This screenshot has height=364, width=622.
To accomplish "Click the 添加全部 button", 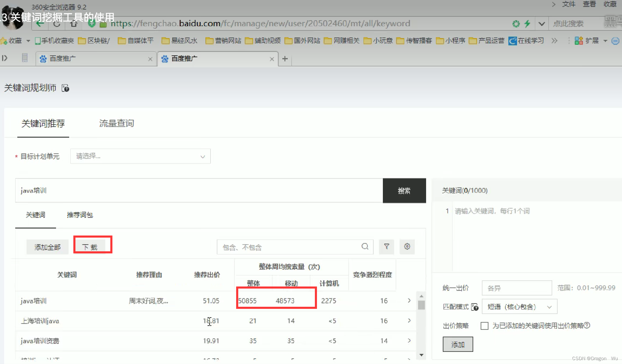I will click(47, 247).
